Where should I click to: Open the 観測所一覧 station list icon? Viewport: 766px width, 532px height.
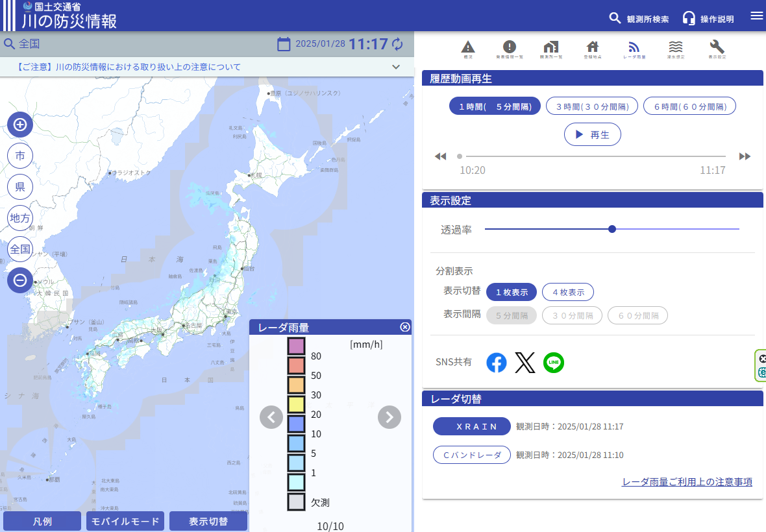coord(550,49)
